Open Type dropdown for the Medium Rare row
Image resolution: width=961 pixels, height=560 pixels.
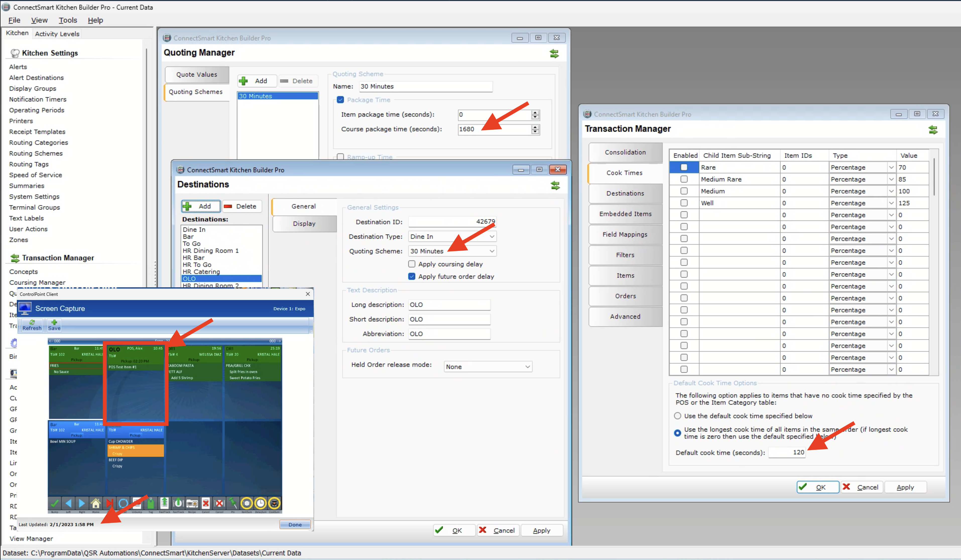(891, 179)
